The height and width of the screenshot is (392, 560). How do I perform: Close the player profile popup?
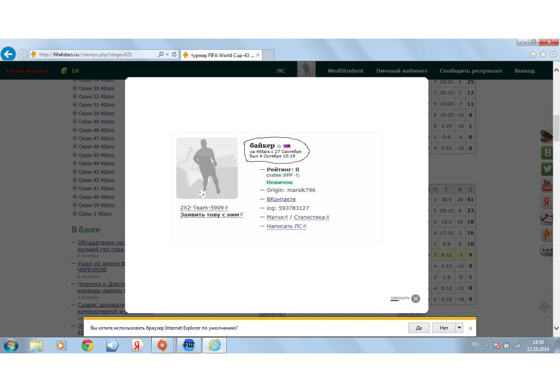pyautogui.click(x=416, y=298)
